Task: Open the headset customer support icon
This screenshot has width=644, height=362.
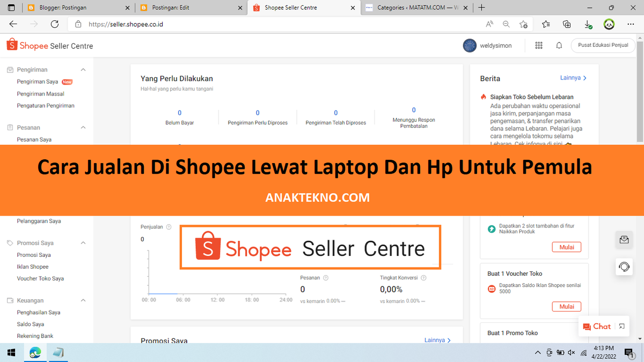Action: [x=624, y=267]
